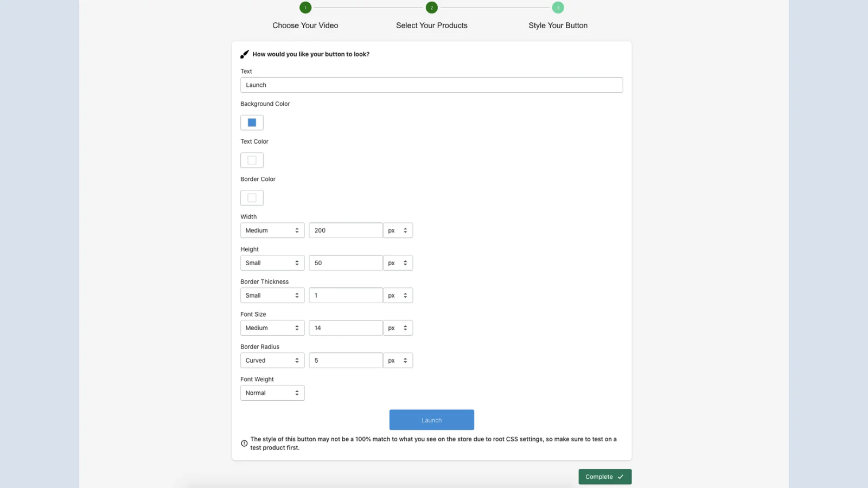Viewport: 868px width, 488px height.
Task: Open the Border Thickness preset dropdown
Action: (x=272, y=296)
